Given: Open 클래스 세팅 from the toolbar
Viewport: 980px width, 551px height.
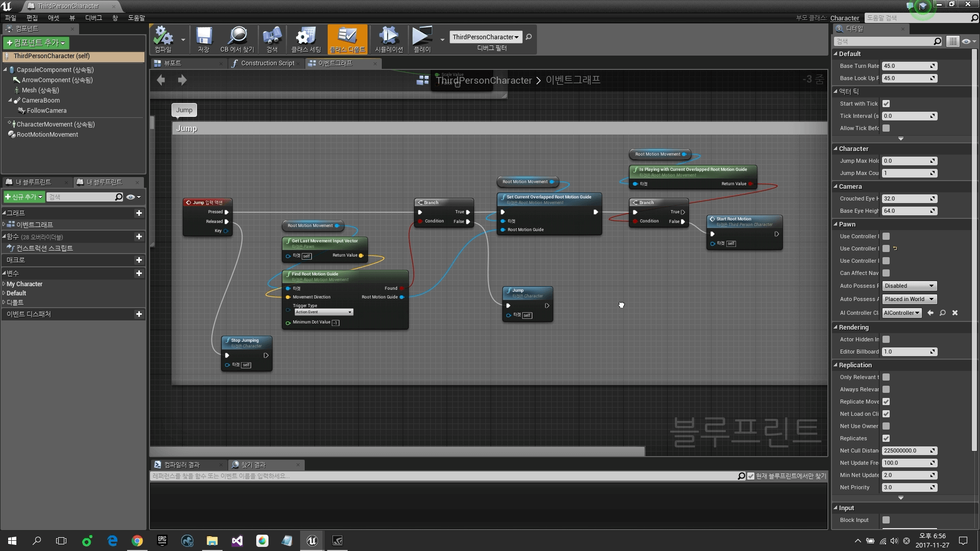Looking at the screenshot, I should pos(305,40).
